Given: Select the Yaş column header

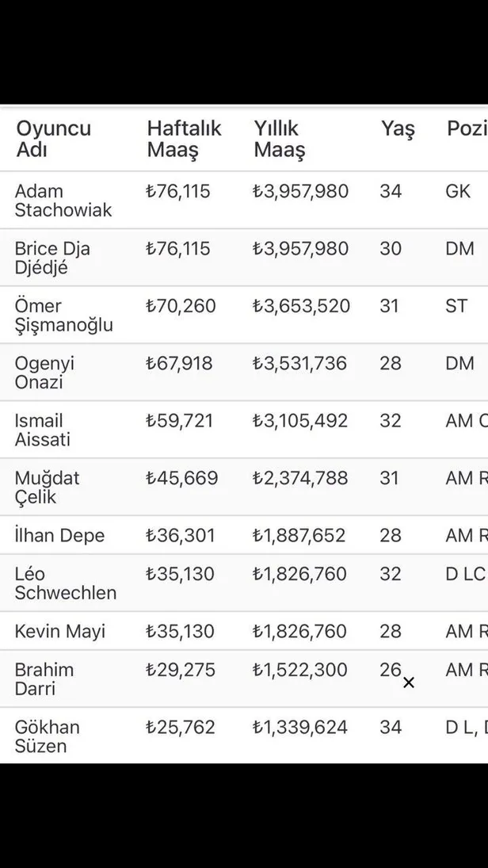Looking at the screenshot, I should 398,129.
